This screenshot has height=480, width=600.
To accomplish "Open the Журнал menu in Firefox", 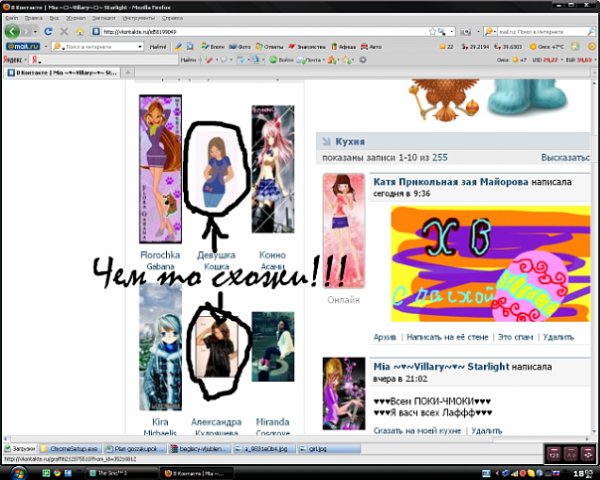I will pos(77,18).
